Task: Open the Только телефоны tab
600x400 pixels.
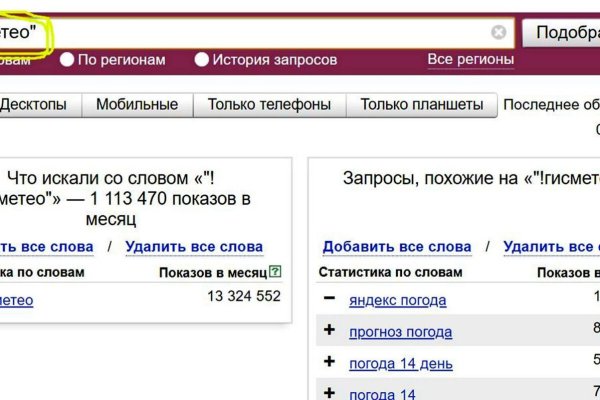Action: click(x=269, y=104)
